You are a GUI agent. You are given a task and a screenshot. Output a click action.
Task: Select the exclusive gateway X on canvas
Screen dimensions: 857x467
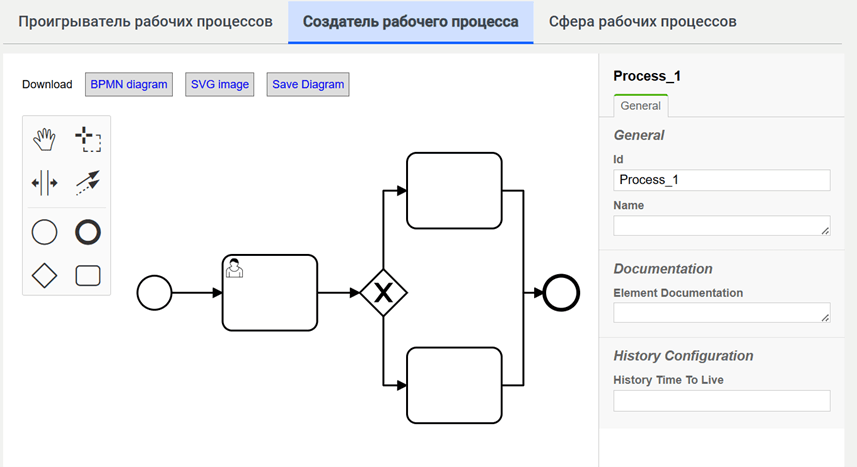(x=384, y=293)
